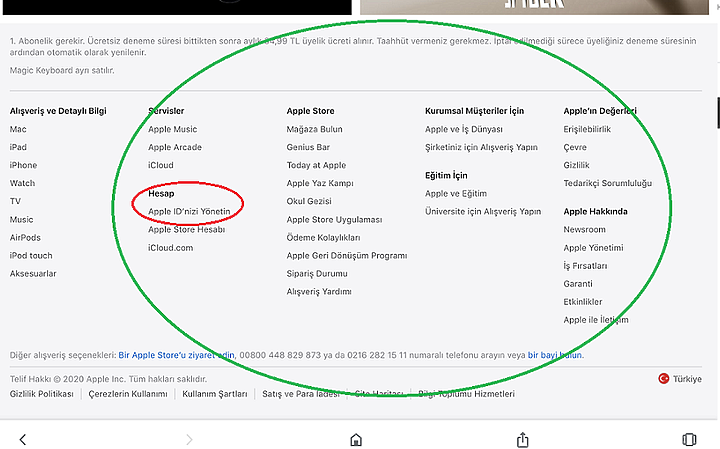Check Sipariş Durumu link
The height and width of the screenshot is (449, 720).
coord(316,273)
